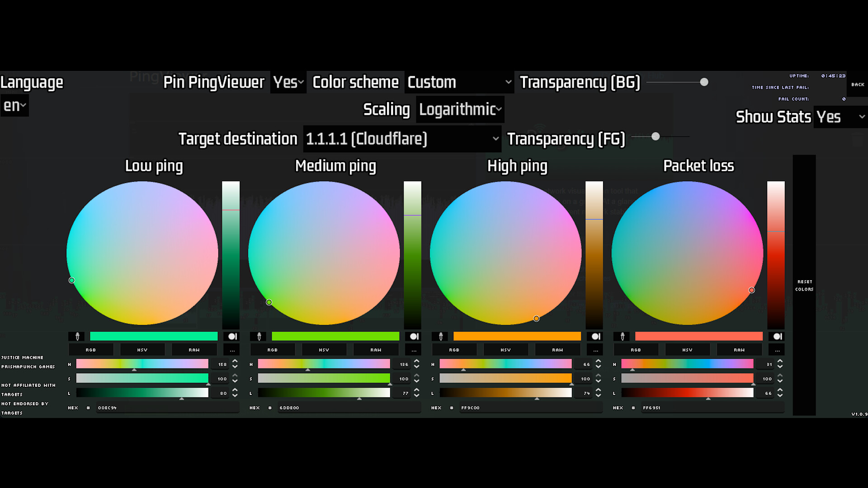
Task: Click the High ping eyedropper icon
Action: coord(440,336)
